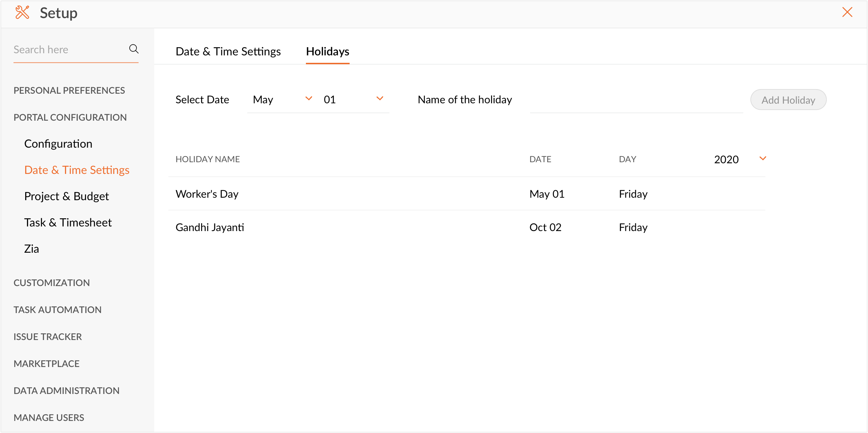868x433 pixels.
Task: Open Task & Timesheet settings
Action: coord(68,223)
